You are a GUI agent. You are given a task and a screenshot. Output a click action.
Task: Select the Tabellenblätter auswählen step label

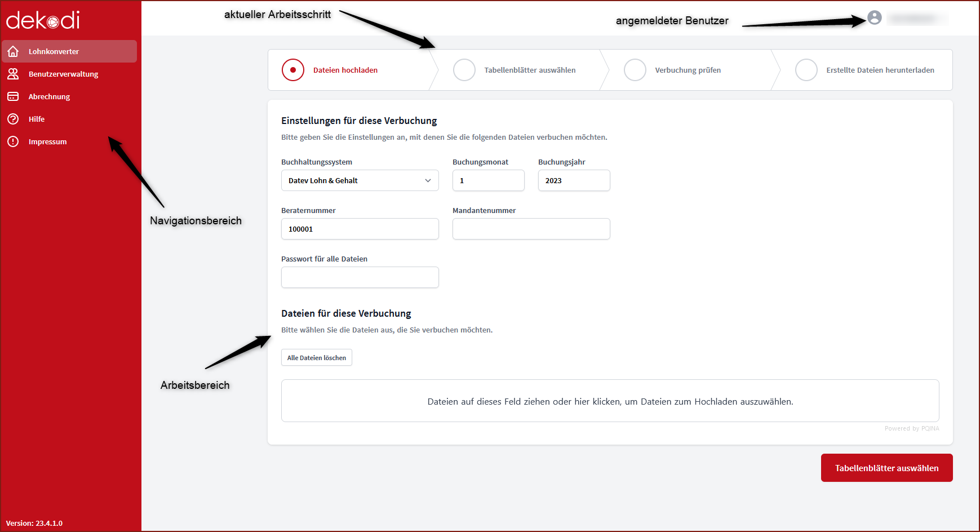[x=530, y=70]
